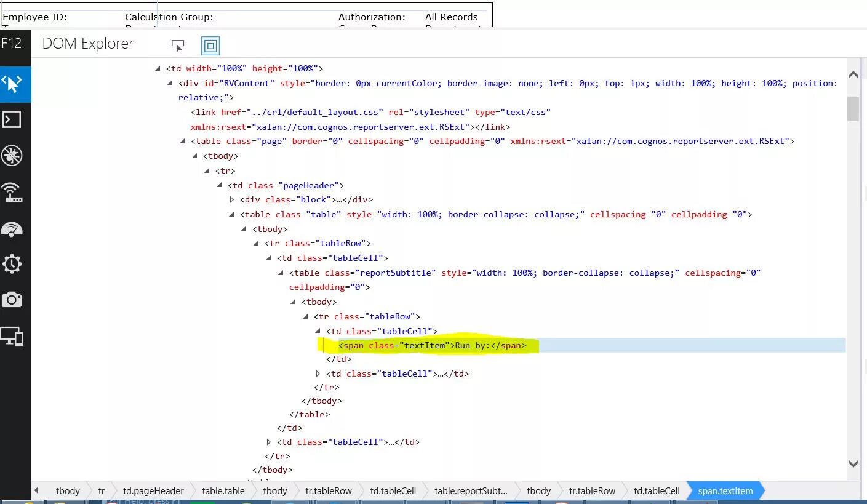Click "All Records" text in report

451,17
